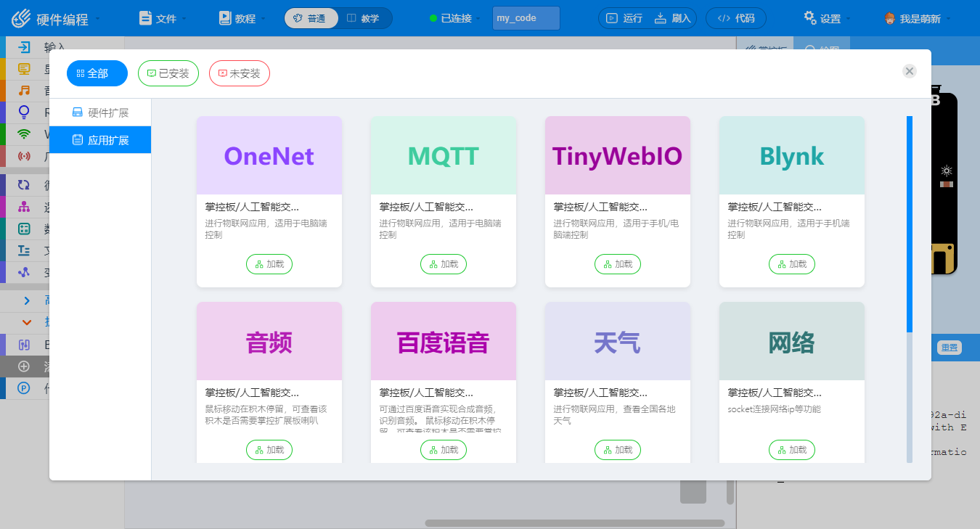Filter extensions by 未安装
The image size is (980, 529).
pos(240,73)
